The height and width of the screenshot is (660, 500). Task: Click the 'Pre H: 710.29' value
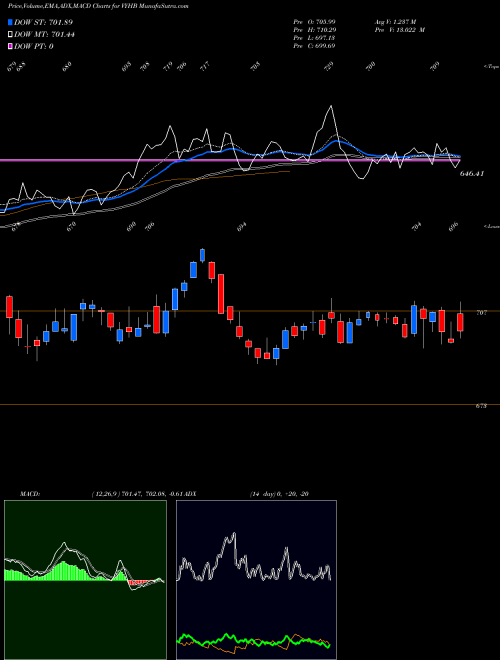coord(314,30)
